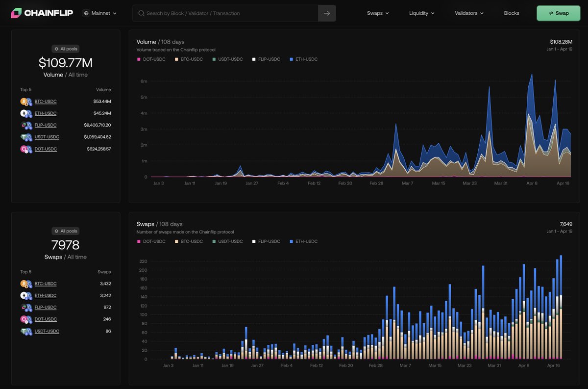Open the USDT-USDC pool link in the Volume list
The height and width of the screenshot is (389, 588).
pyautogui.click(x=47, y=137)
